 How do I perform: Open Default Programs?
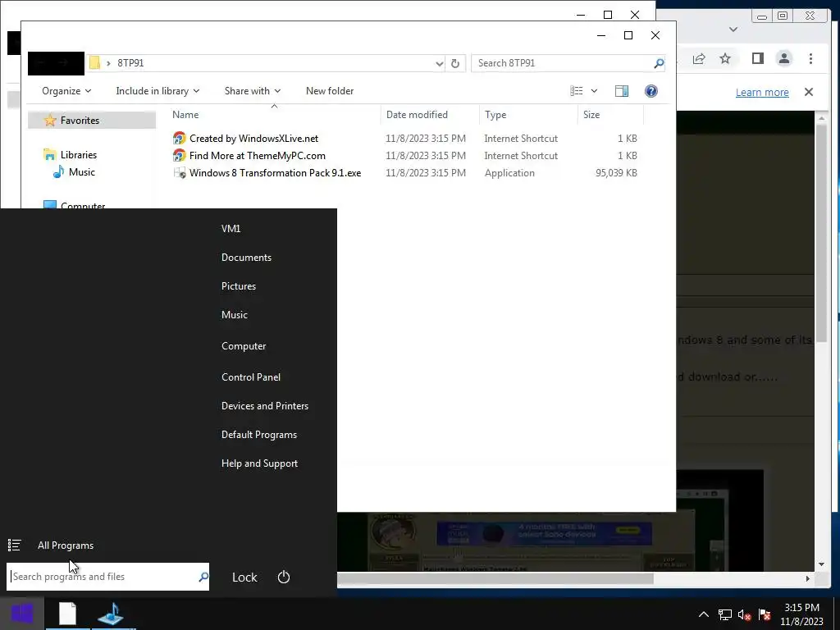click(258, 435)
